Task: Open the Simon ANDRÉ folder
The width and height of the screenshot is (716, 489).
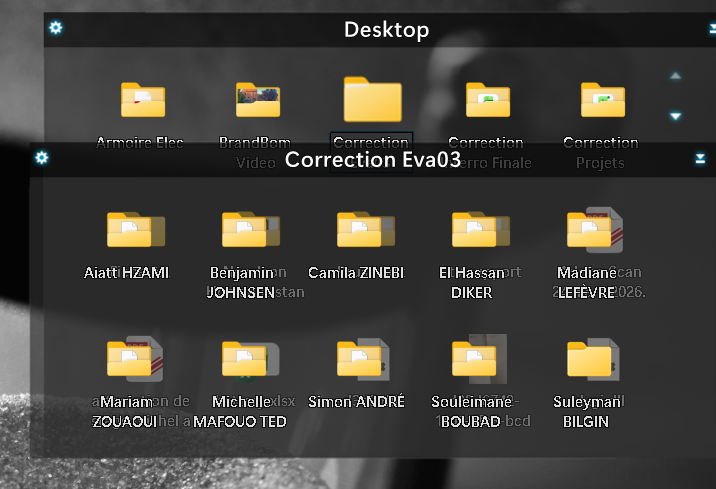Action: [359, 358]
